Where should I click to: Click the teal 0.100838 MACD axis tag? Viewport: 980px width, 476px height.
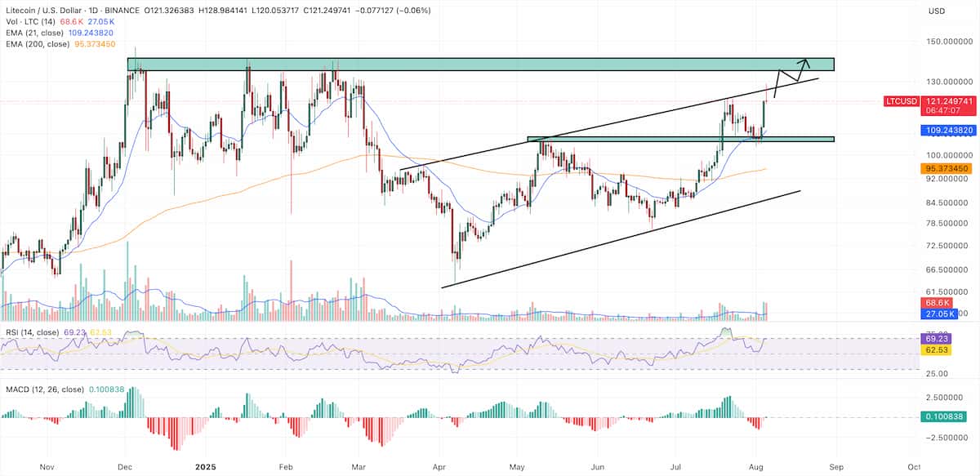[943, 417]
